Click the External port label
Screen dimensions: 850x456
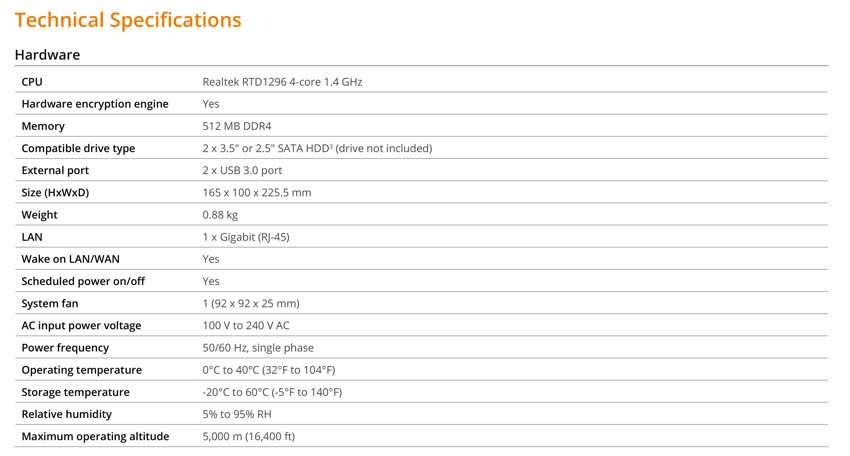tap(55, 170)
